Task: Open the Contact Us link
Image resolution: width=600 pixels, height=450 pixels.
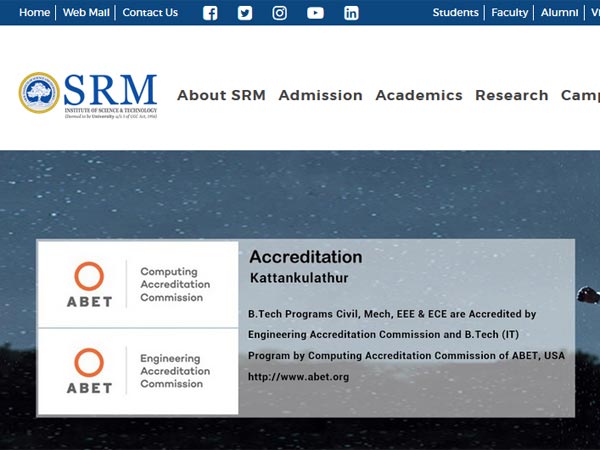Action: pos(150,13)
